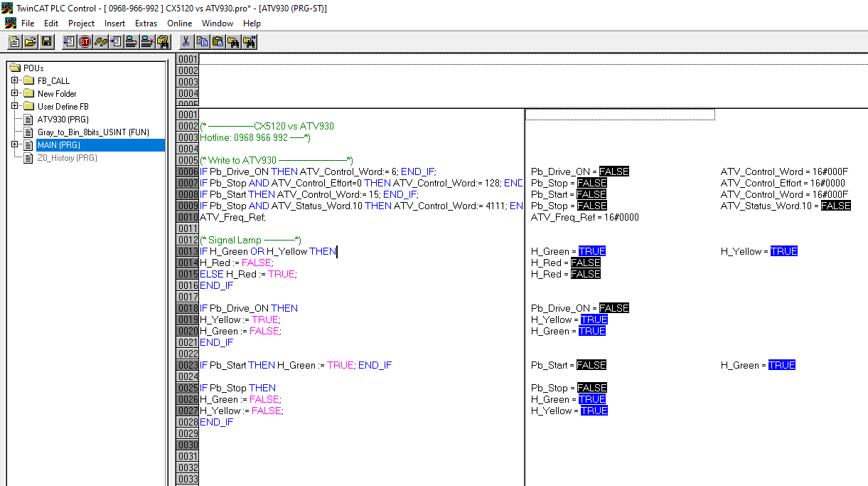This screenshot has height=486, width=868.
Task: Open the Edit menu
Action: pyautogui.click(x=51, y=23)
